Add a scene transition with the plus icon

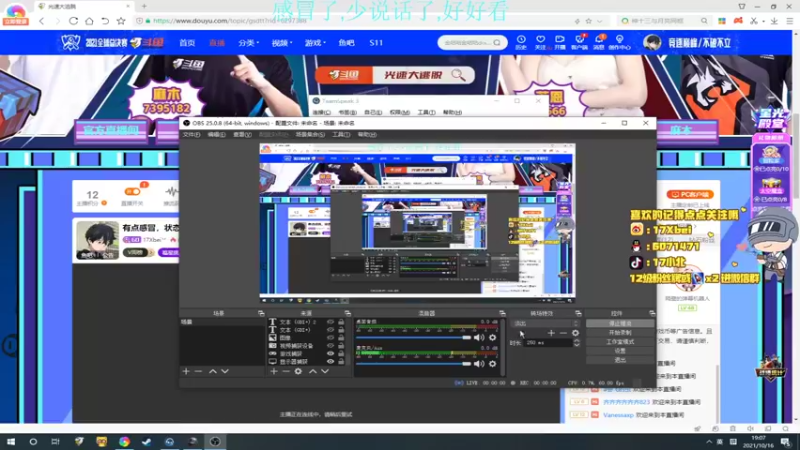[x=551, y=333]
